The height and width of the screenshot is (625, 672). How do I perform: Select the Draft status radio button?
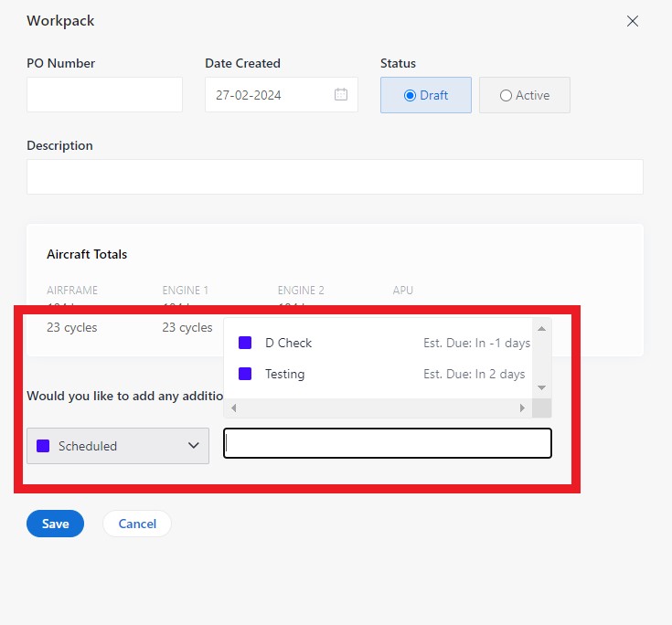pos(410,95)
